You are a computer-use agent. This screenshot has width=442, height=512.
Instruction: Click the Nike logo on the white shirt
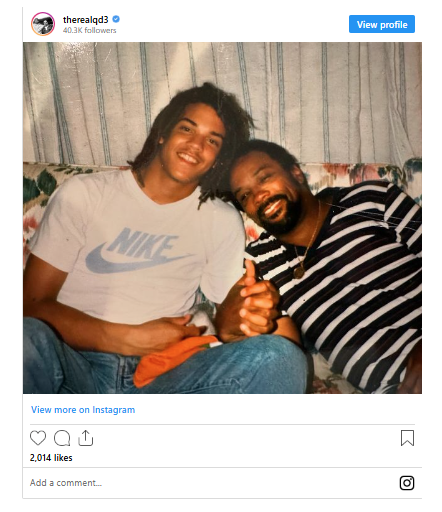137,250
